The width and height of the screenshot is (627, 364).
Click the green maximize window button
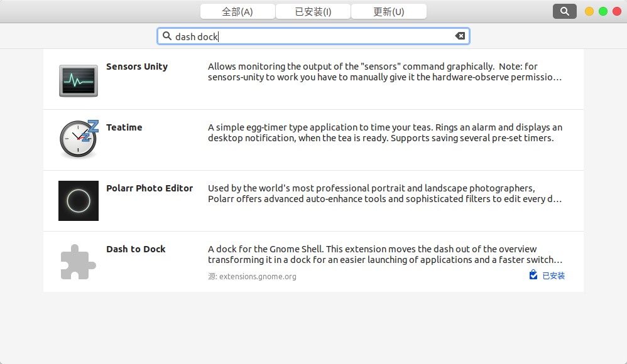point(603,11)
